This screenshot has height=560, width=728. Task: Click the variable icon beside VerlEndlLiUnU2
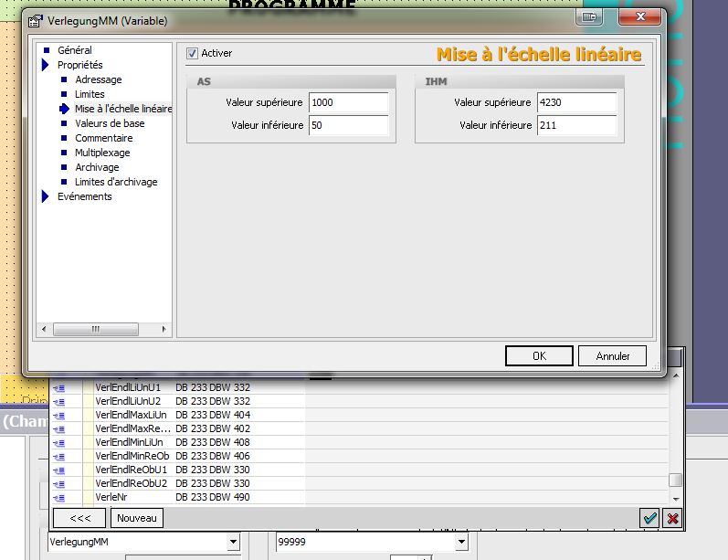[x=58, y=401]
